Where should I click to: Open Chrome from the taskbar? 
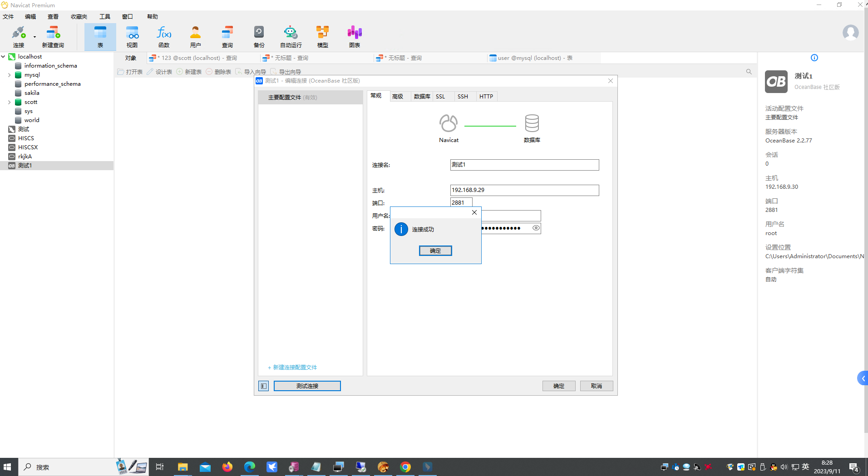(x=405, y=467)
